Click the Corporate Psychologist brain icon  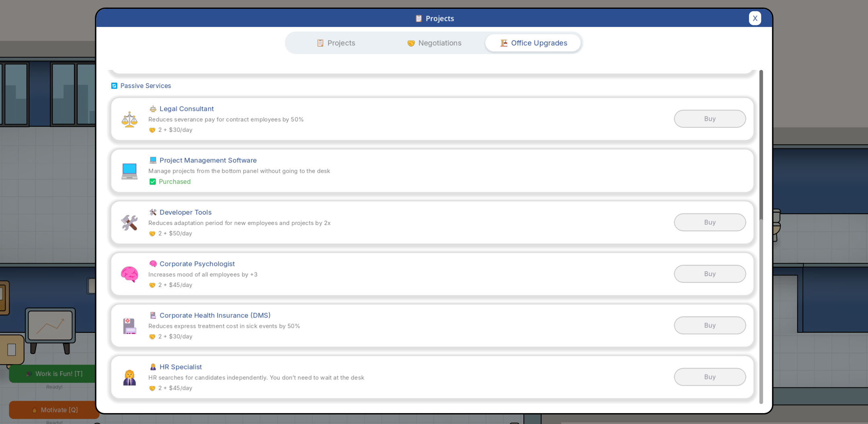pyautogui.click(x=129, y=274)
